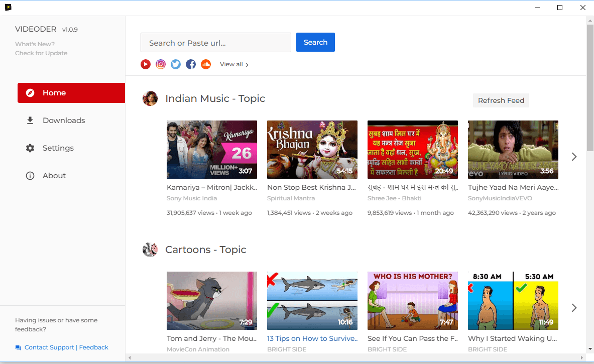The height and width of the screenshot is (364, 594).
Task: Click the vertical scrollbar thumb
Action: point(590,88)
